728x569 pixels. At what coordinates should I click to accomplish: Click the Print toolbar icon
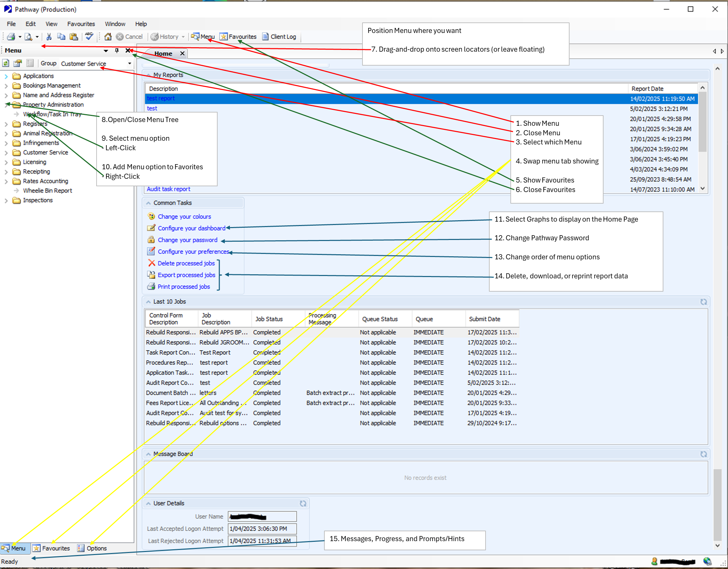11,37
